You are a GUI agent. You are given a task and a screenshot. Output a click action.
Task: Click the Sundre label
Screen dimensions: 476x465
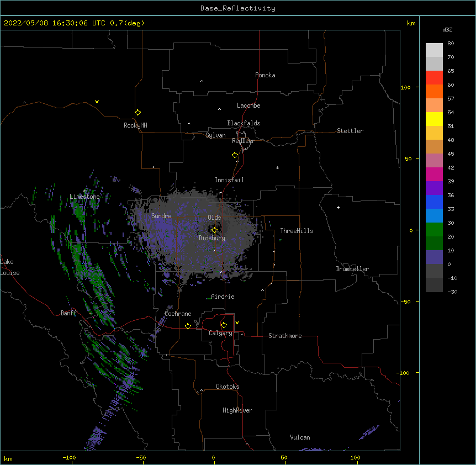161,216
